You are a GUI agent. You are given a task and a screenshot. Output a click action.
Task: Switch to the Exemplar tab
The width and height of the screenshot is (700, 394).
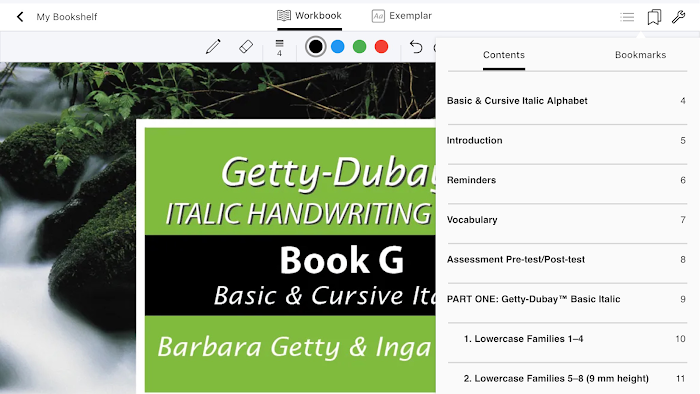[x=401, y=16]
